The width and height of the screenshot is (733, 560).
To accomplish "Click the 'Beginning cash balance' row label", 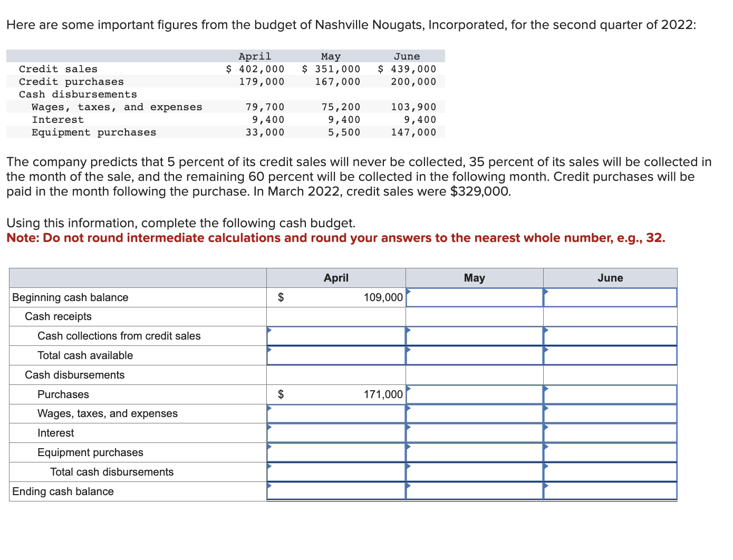I will tap(70, 297).
